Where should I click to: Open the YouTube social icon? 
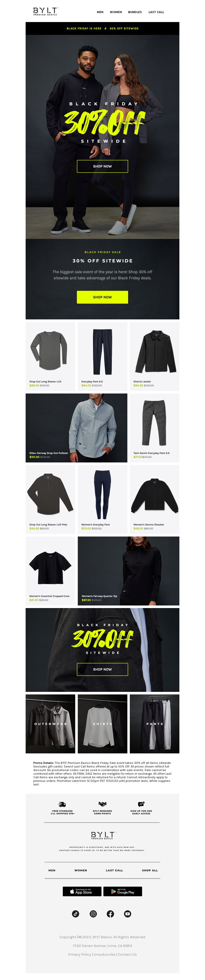[128, 914]
